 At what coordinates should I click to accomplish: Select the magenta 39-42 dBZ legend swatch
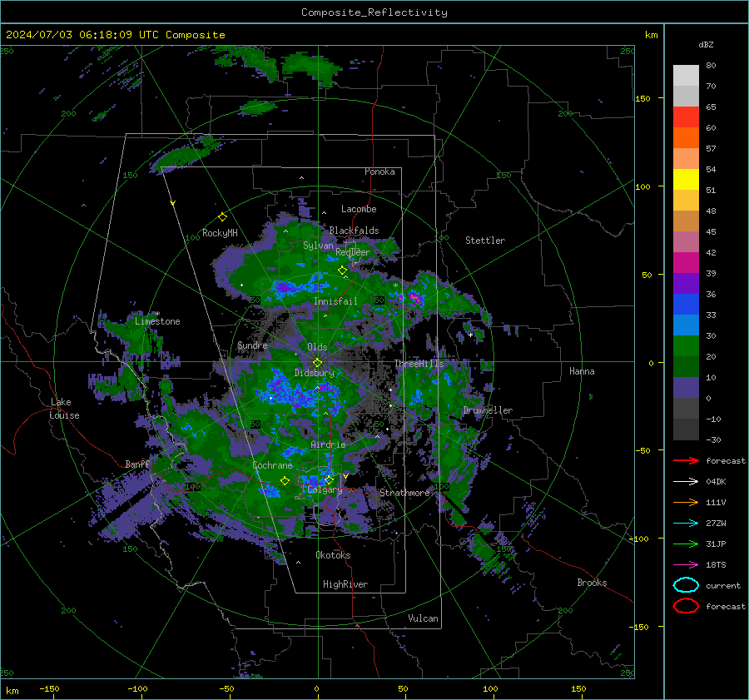[686, 263]
